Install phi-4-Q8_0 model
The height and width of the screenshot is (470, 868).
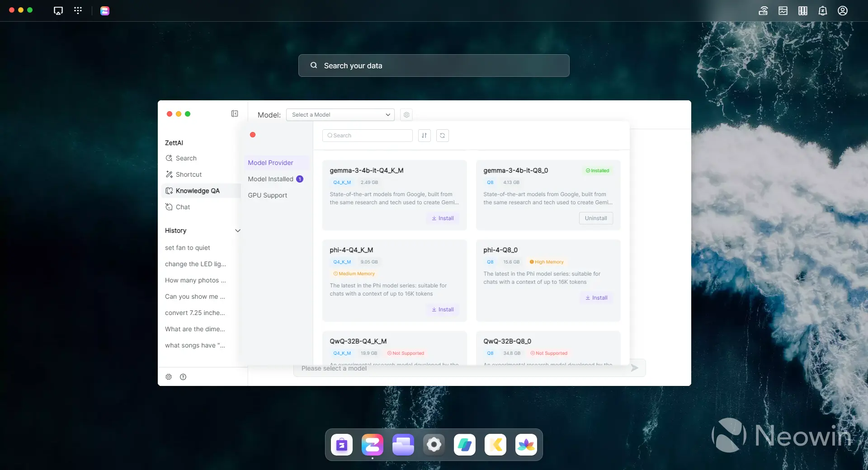coord(596,298)
